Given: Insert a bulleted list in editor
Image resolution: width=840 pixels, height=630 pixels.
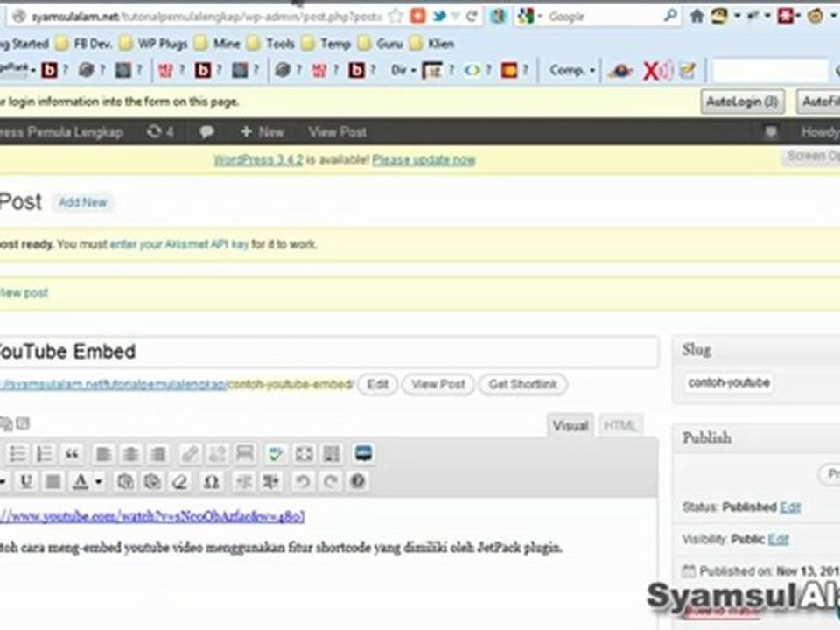Looking at the screenshot, I should pyautogui.click(x=17, y=454).
